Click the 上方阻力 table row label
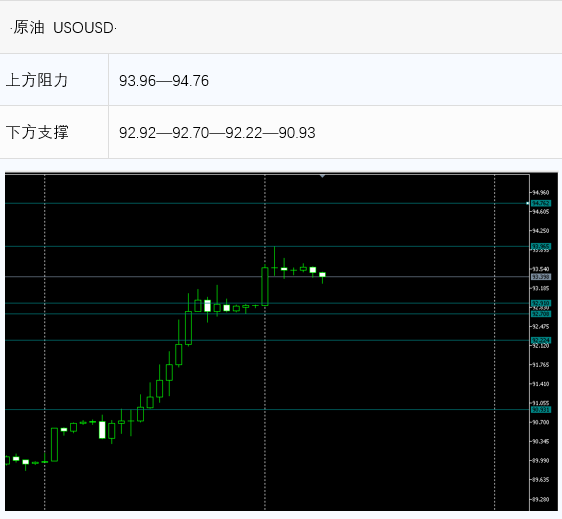This screenshot has height=519, width=562. point(37,80)
